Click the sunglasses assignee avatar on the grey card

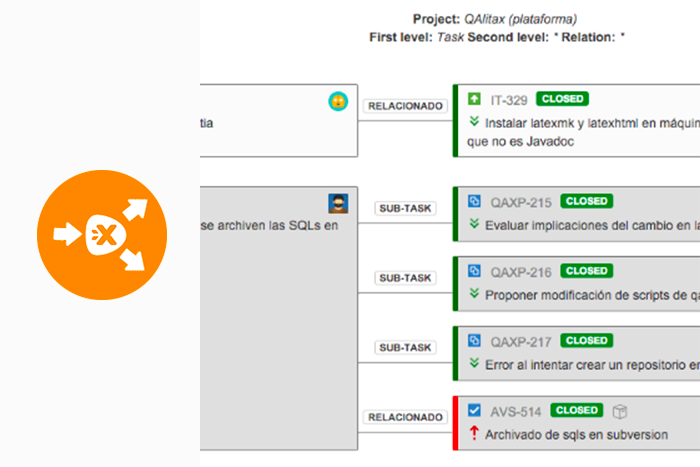(x=338, y=202)
